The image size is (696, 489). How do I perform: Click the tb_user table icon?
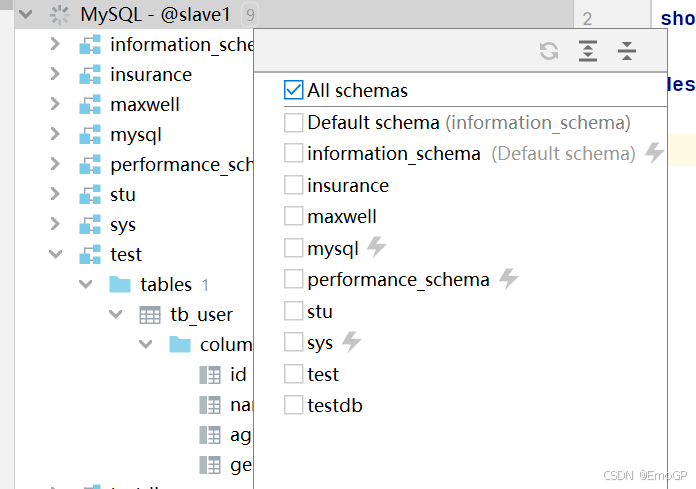coord(150,315)
